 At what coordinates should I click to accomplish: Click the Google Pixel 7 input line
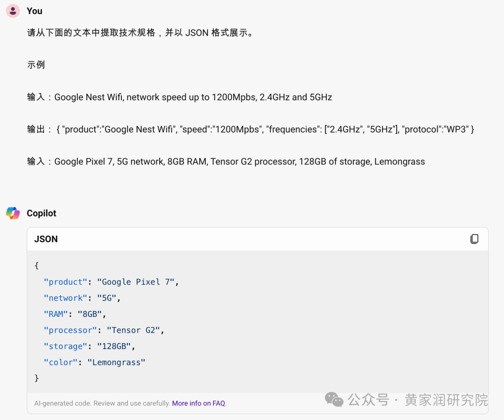(x=226, y=161)
